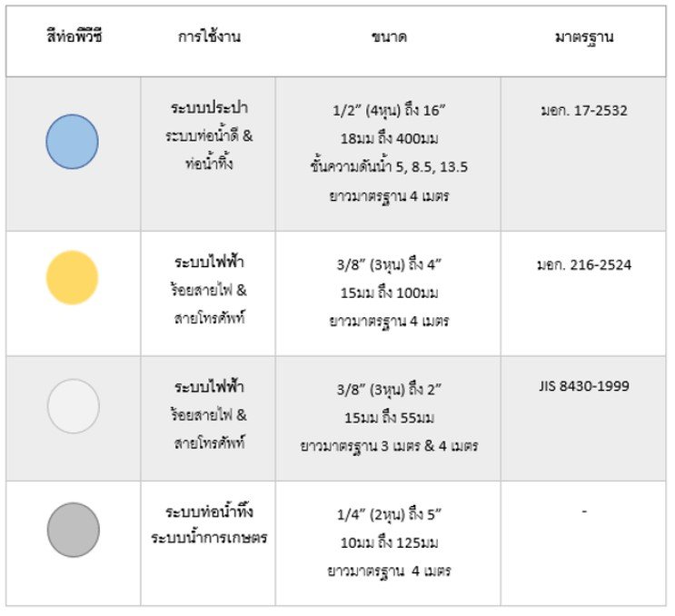The width and height of the screenshot is (675, 616).
Task: Choose the gray PVC pipe color circle
Action: (73, 530)
